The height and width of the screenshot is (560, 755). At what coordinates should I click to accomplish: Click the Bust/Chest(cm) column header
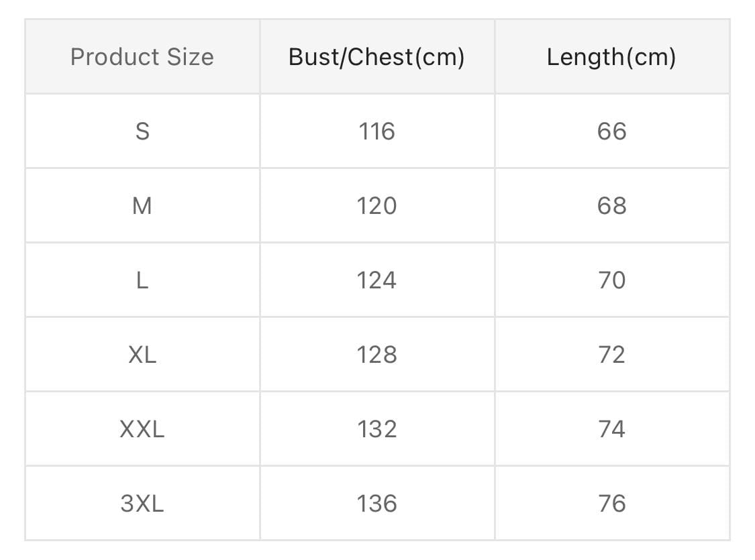coord(376,57)
